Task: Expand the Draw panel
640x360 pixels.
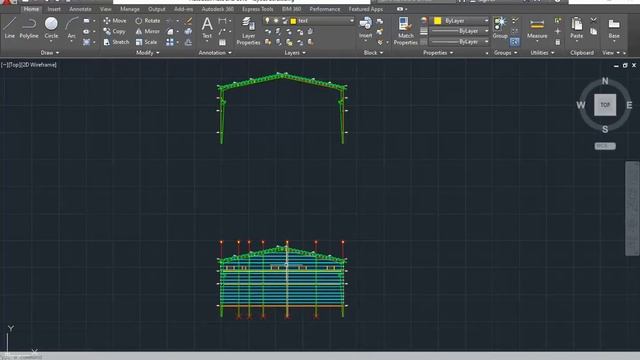Action: [x=50, y=53]
